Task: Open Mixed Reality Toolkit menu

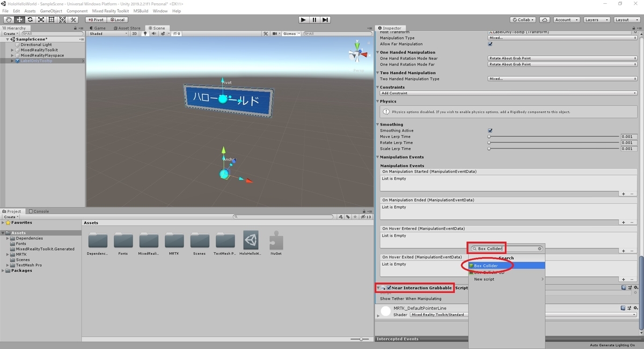Action: pos(111,11)
